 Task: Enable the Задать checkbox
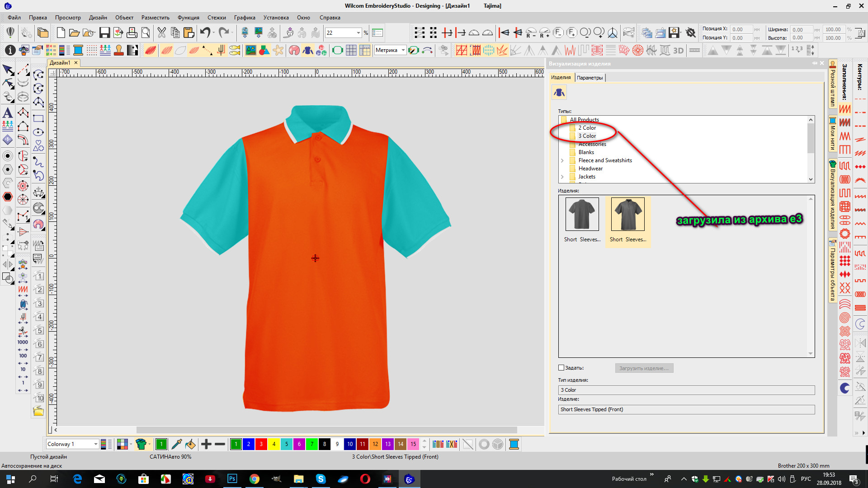pos(561,368)
